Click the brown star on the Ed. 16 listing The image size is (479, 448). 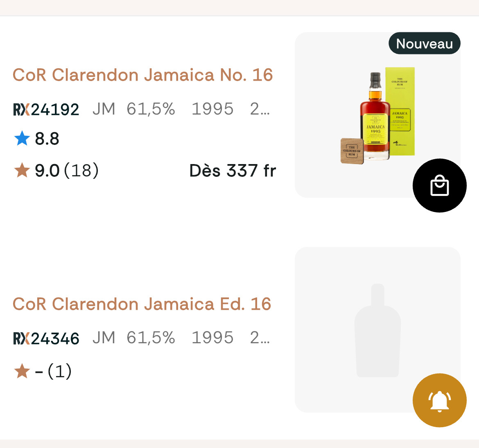click(22, 371)
